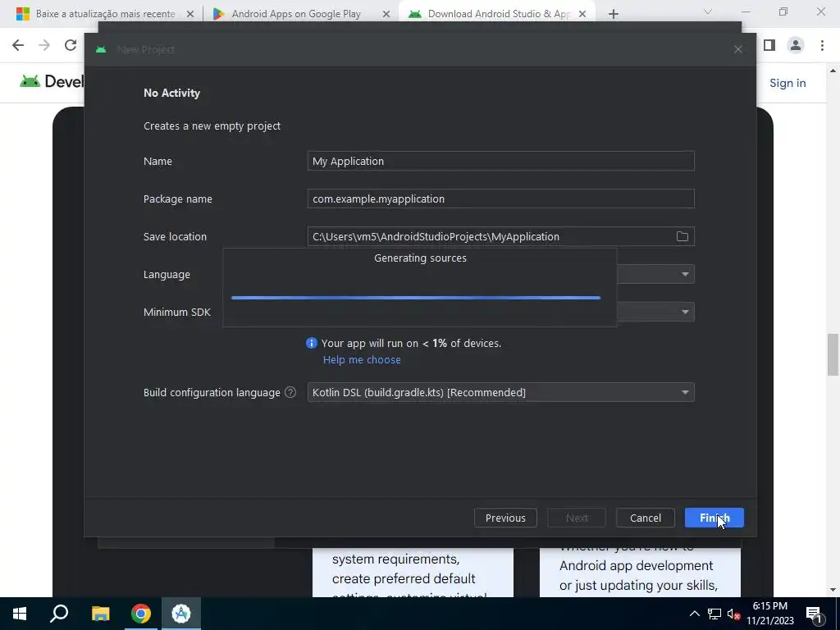Click the Package name field
Screen dimensions: 840x630
tap(501, 199)
